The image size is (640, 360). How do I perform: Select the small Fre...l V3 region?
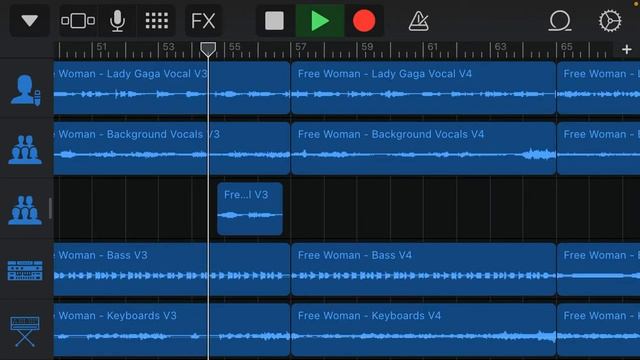[x=250, y=209]
